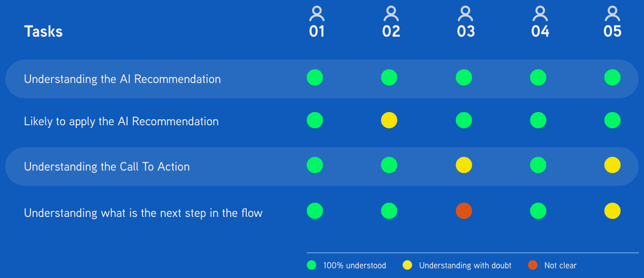Click the participant 02 user icon
Image resolution: width=644 pixels, height=278 pixels.
coord(391,14)
